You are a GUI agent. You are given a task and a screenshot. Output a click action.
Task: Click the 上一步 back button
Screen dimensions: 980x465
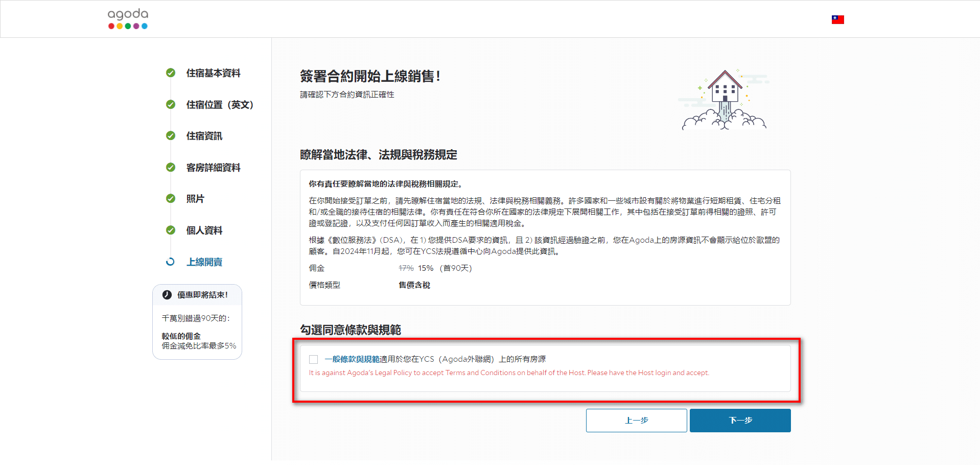pos(636,421)
